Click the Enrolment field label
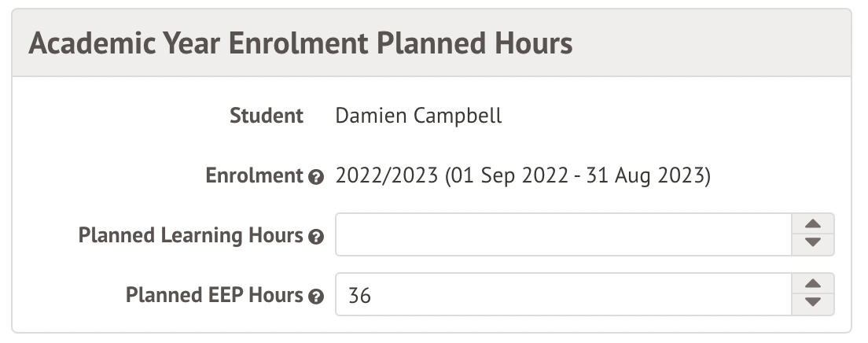Image resolution: width=868 pixels, height=343 pixels. pyautogui.click(x=254, y=176)
